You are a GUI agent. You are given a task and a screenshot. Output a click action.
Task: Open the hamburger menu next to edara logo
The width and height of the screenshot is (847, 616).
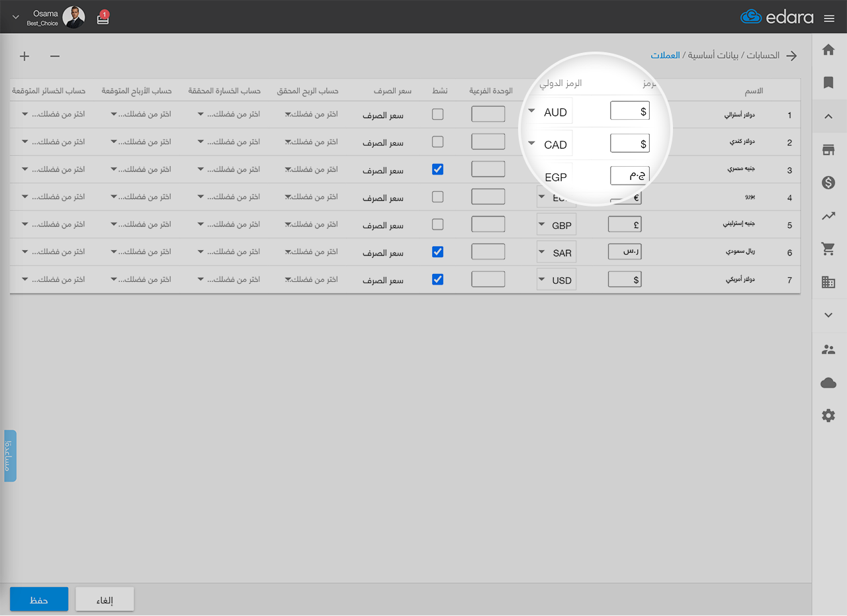[x=829, y=19]
